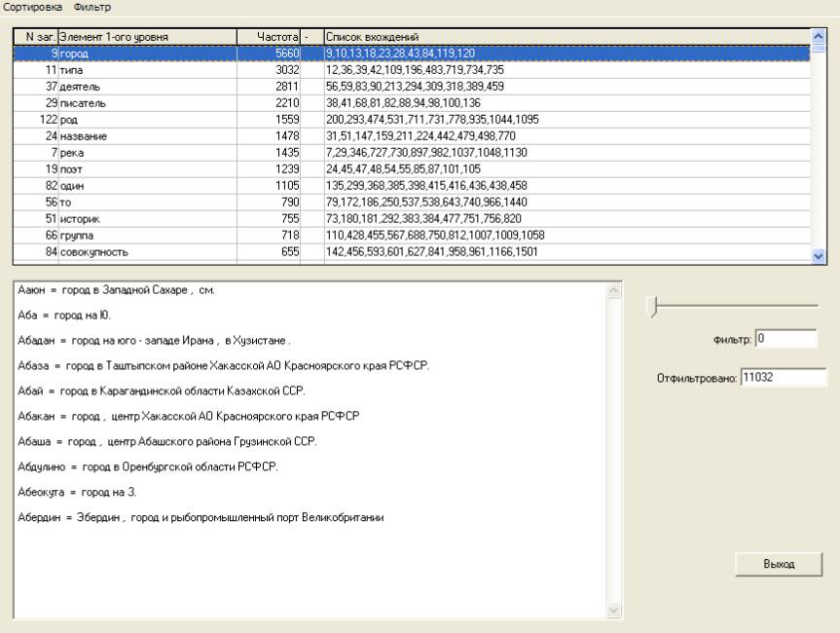
Task: Click the table's scroll down arrow
Action: point(818,255)
